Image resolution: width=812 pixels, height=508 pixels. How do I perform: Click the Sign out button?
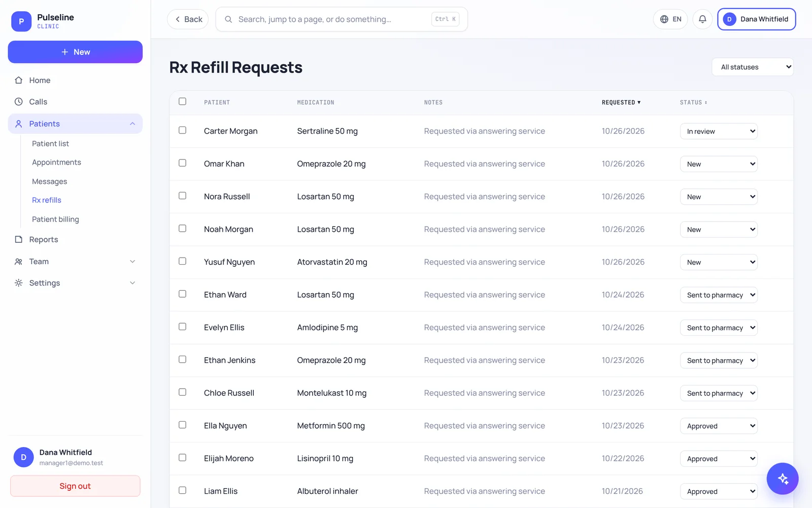coord(75,486)
